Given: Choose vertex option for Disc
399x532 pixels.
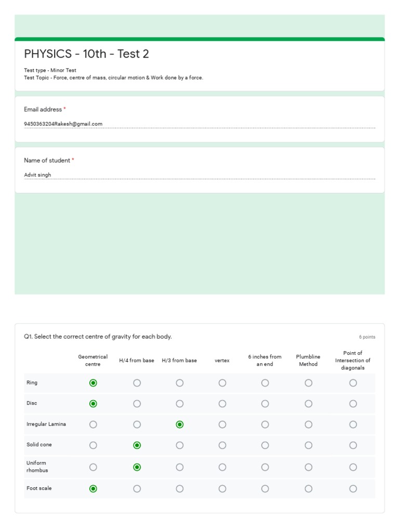Looking at the screenshot, I should click(222, 403).
